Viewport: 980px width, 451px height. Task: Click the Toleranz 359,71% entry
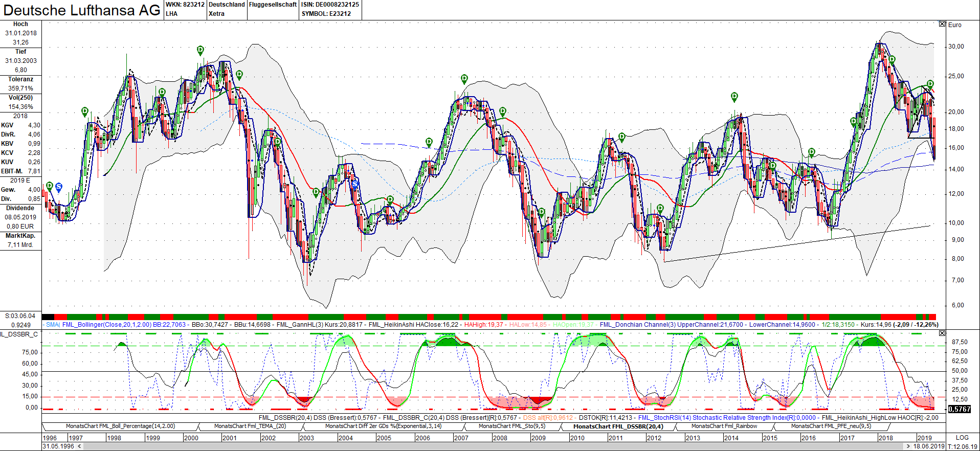[20, 84]
